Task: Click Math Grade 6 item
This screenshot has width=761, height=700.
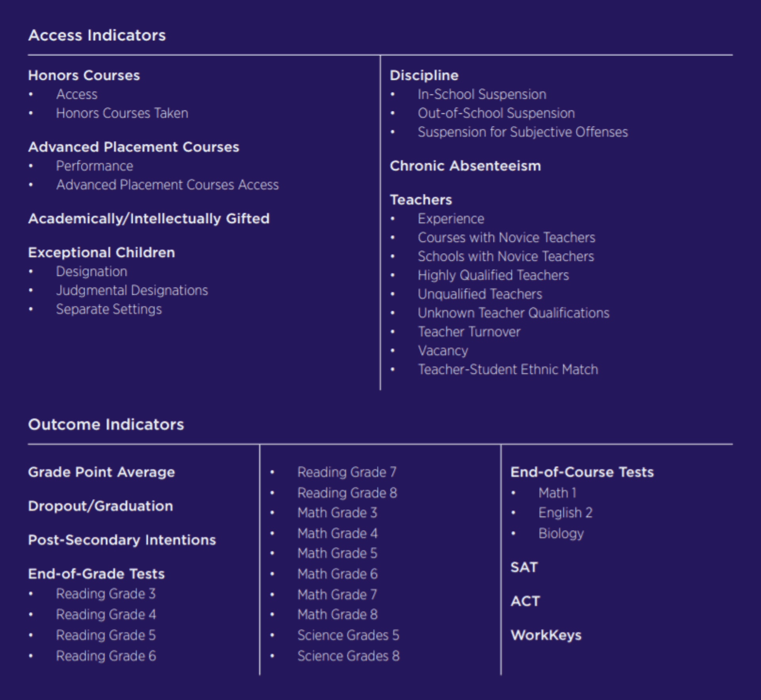Action: tap(337, 574)
